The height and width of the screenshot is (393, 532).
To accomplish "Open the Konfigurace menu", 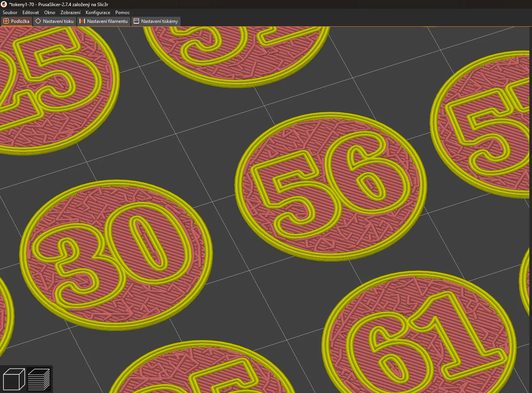I will 98,13.
